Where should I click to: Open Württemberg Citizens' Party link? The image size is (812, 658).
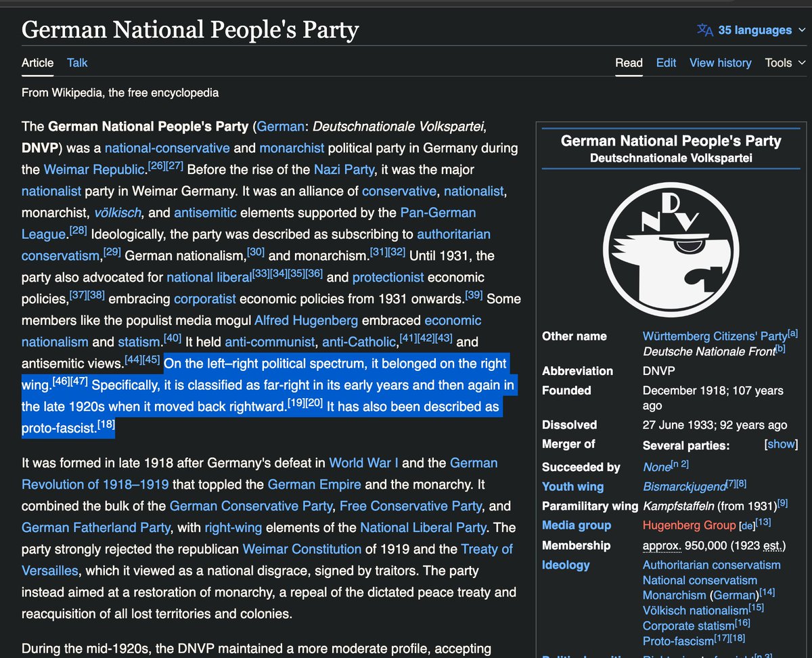click(715, 336)
